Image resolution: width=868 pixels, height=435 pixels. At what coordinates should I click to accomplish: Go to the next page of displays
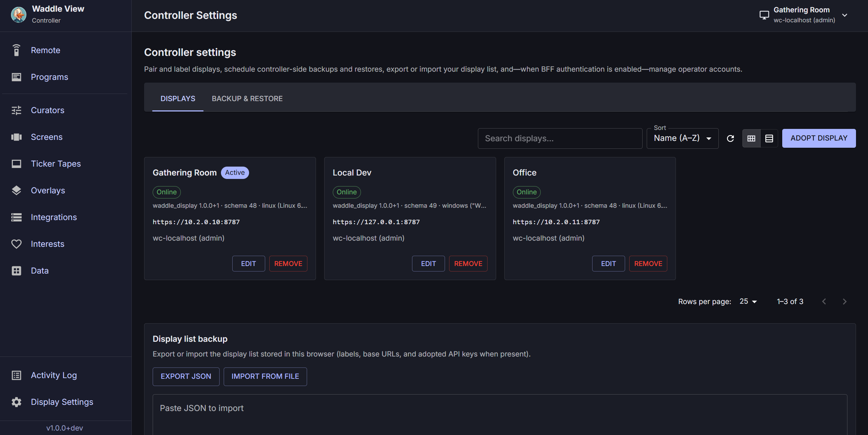click(845, 301)
